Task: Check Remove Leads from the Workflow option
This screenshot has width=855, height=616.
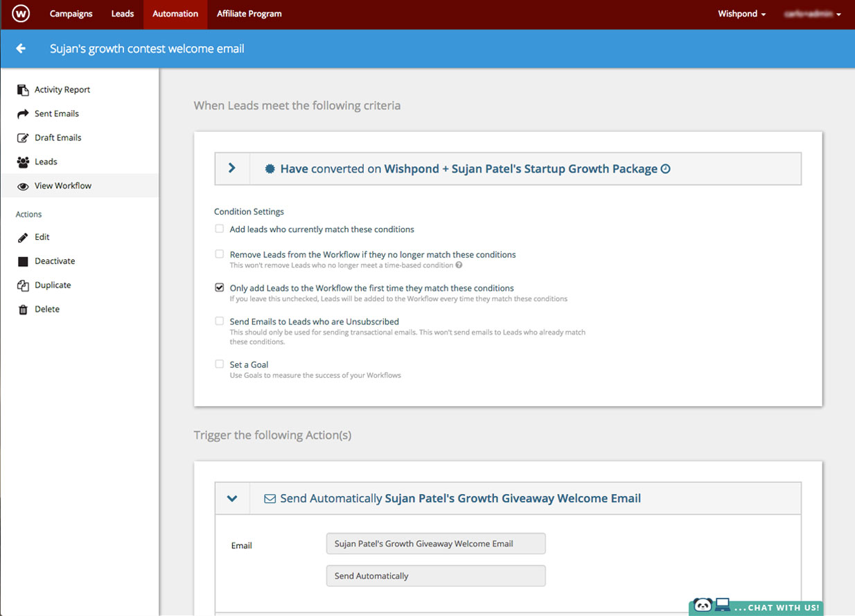Action: (220, 254)
